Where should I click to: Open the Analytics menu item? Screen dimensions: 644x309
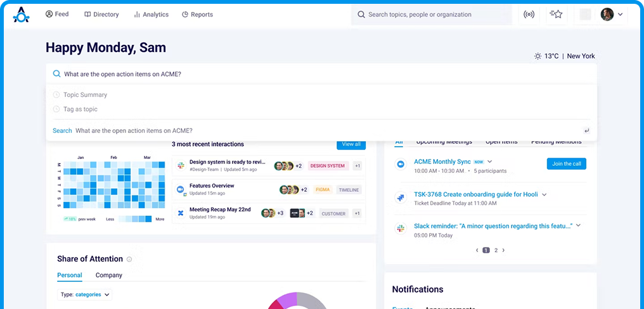click(151, 15)
